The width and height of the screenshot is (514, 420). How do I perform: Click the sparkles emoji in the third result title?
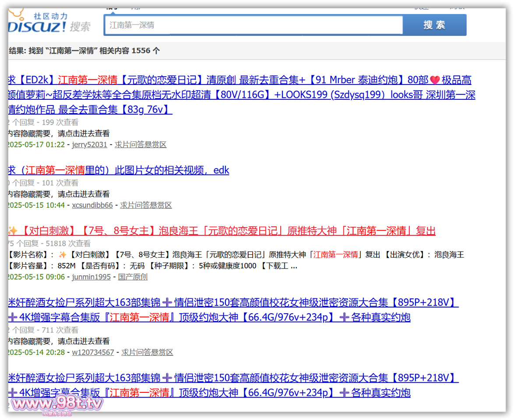(13, 231)
